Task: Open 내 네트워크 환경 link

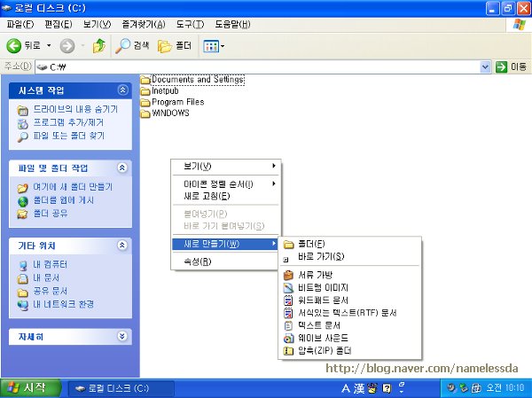Action: [64, 304]
